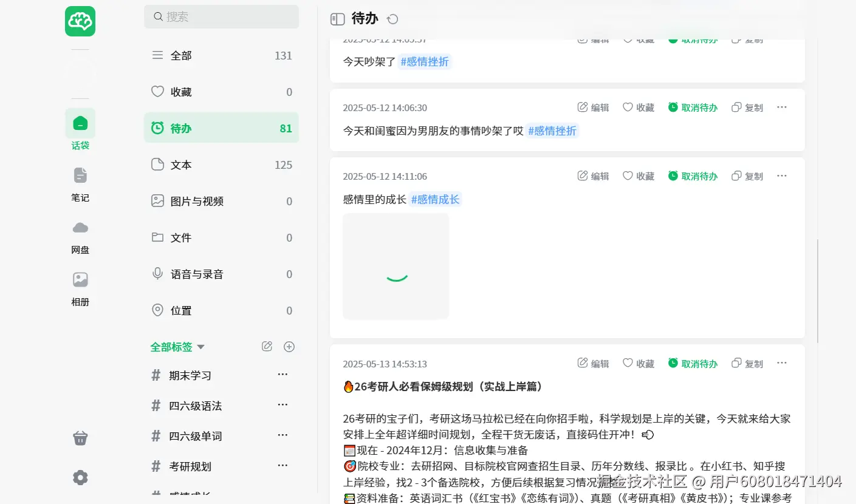Open more options for 四六级语法 tag
This screenshot has width=856, height=504.
[282, 404]
